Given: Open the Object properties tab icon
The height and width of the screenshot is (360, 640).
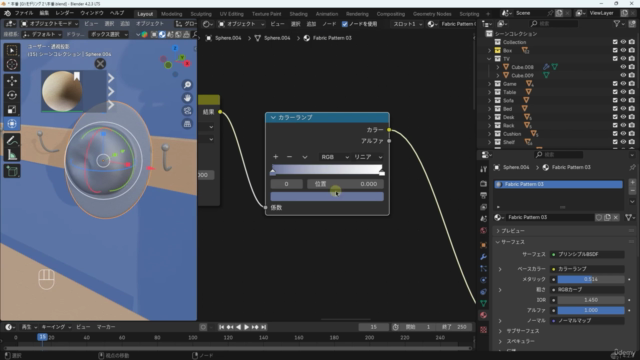Looking at the screenshot, I should coord(483,245).
